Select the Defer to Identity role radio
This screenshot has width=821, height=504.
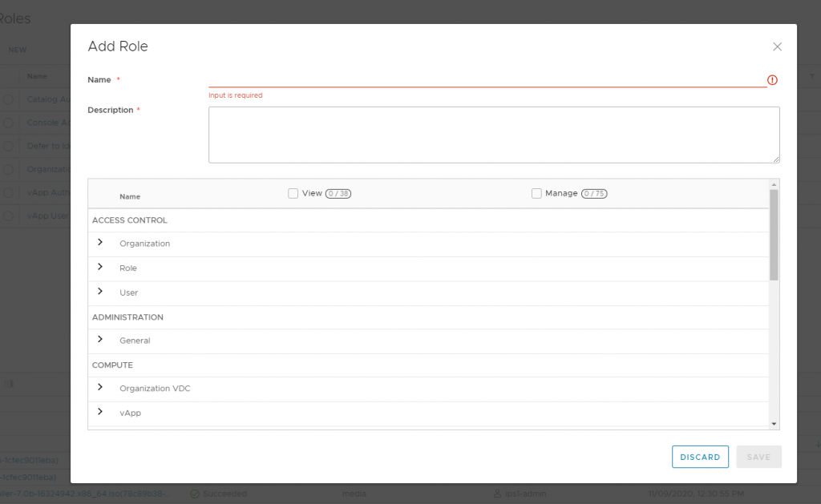tap(8, 146)
